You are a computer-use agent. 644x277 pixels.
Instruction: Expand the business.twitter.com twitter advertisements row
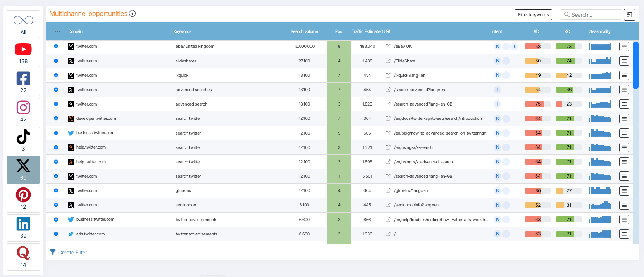pos(56,220)
